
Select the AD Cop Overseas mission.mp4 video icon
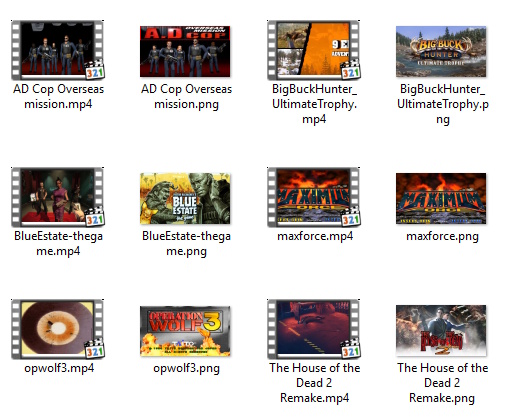tap(57, 50)
